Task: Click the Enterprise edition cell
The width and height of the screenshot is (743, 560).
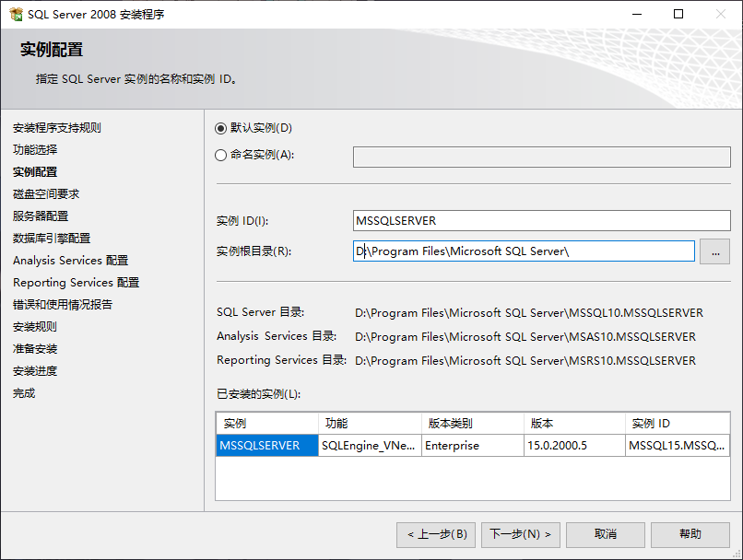Action: coord(472,446)
